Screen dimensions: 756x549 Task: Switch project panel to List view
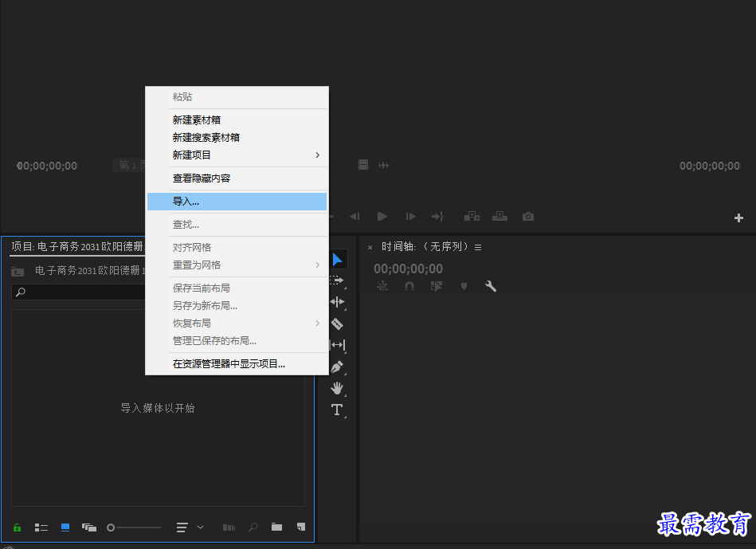(41, 527)
